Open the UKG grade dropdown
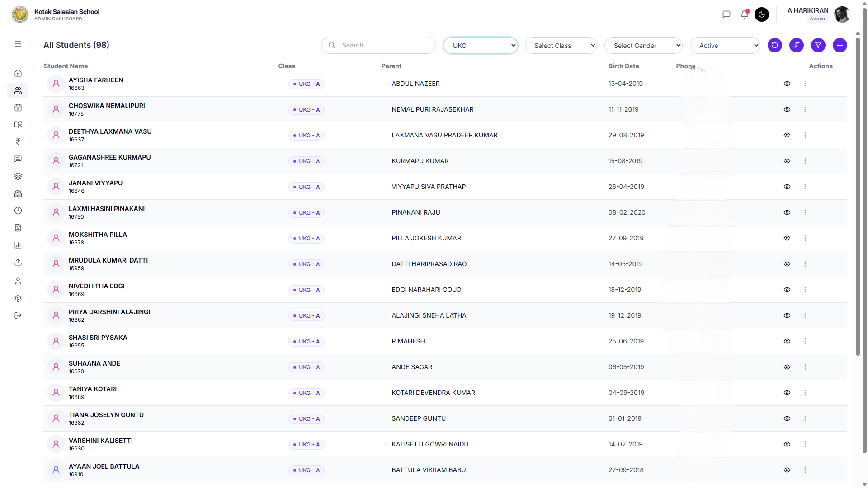 click(480, 46)
